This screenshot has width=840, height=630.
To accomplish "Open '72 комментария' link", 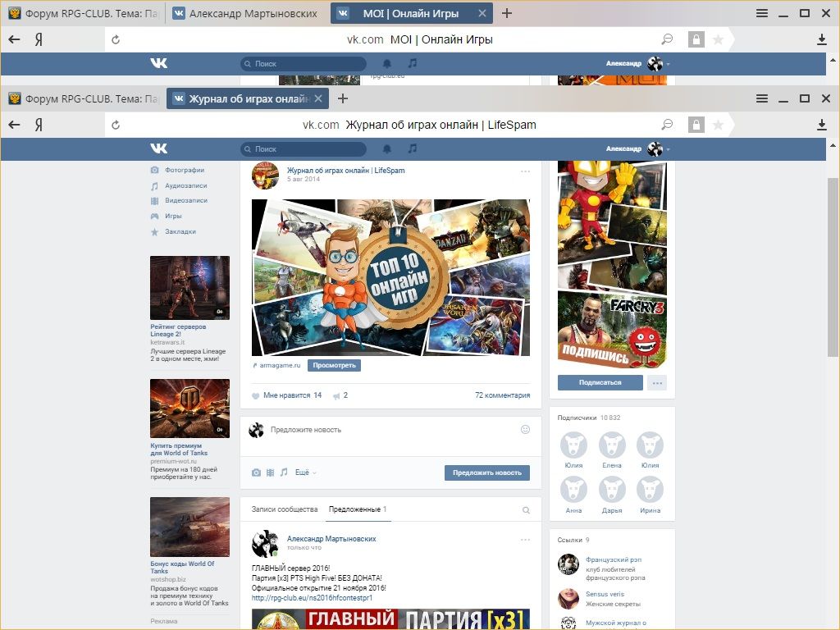I will 503,395.
